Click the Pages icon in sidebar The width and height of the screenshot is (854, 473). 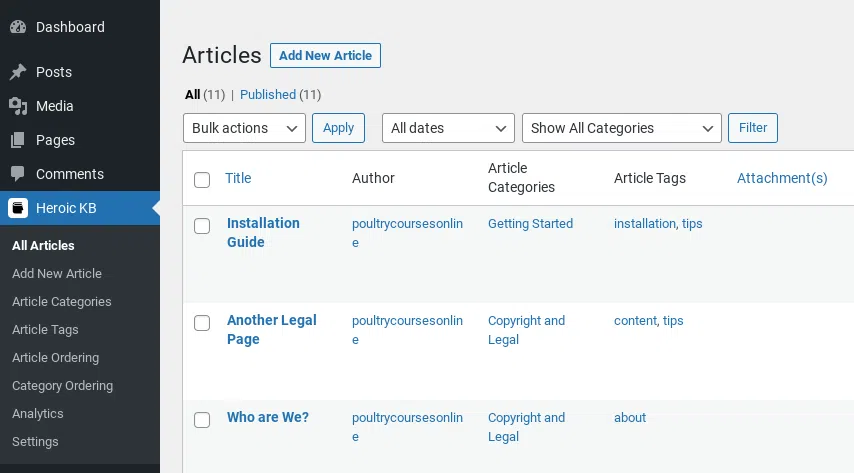(x=18, y=140)
